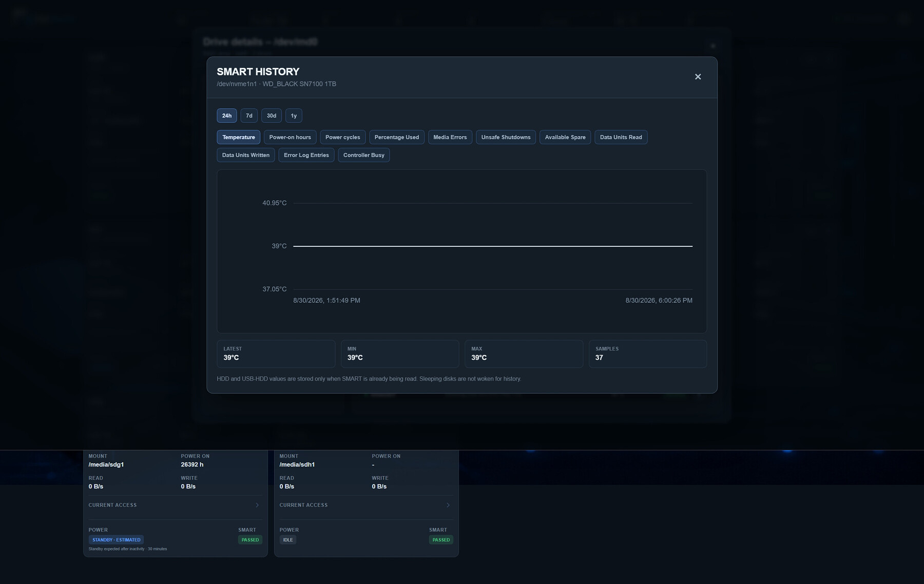The width and height of the screenshot is (924, 584).
Task: Show the 1y history range
Action: point(294,115)
